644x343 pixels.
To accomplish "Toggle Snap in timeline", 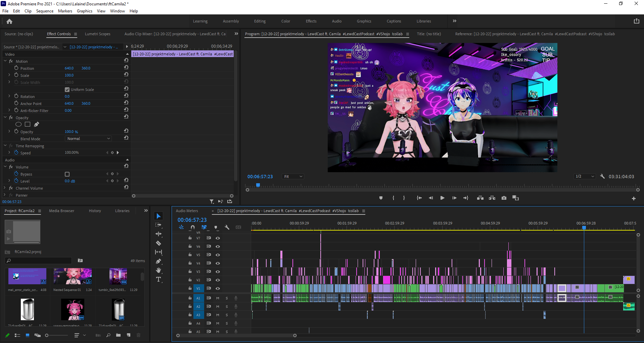I will (x=193, y=227).
